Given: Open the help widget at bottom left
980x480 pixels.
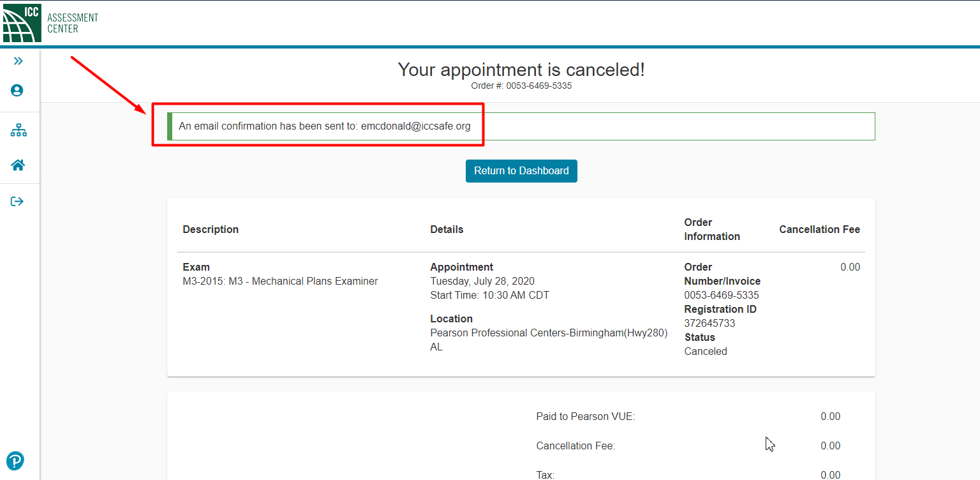Looking at the screenshot, I should (15, 460).
